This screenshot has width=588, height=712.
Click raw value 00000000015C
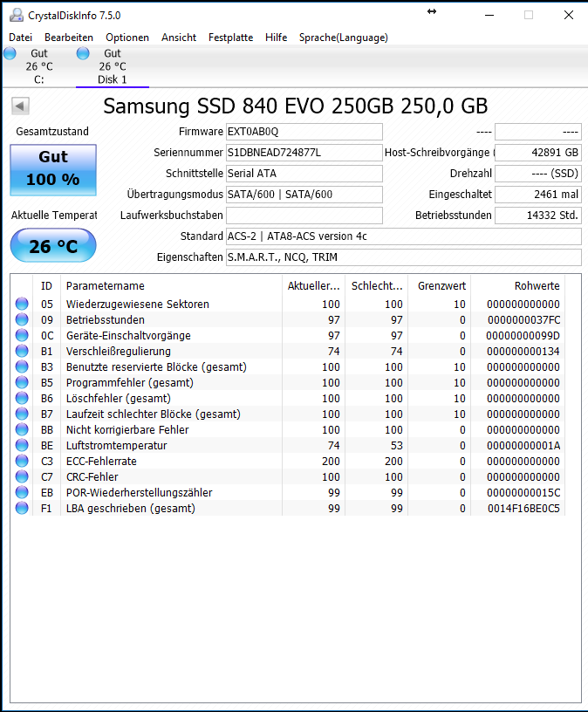(x=523, y=492)
